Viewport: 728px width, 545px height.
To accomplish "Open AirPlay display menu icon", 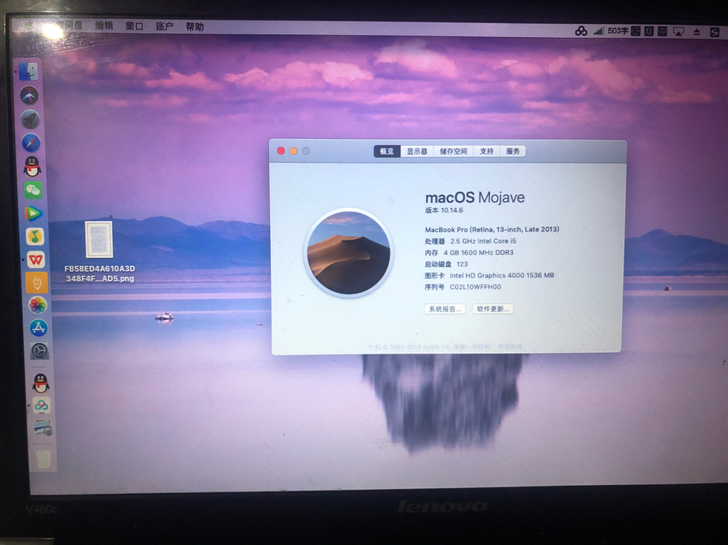I will [x=678, y=32].
